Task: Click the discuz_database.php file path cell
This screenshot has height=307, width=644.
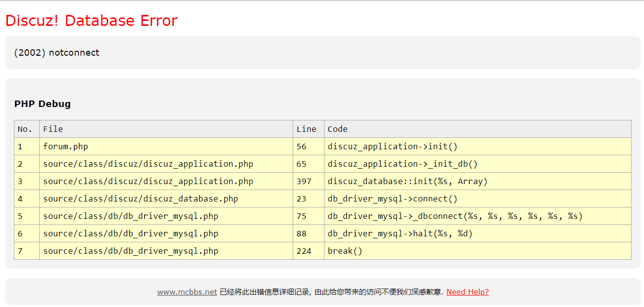Action: 141,199
